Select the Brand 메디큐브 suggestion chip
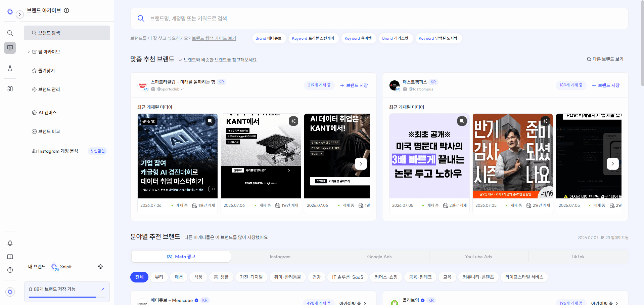This screenshot has width=644, height=305. pyautogui.click(x=269, y=38)
